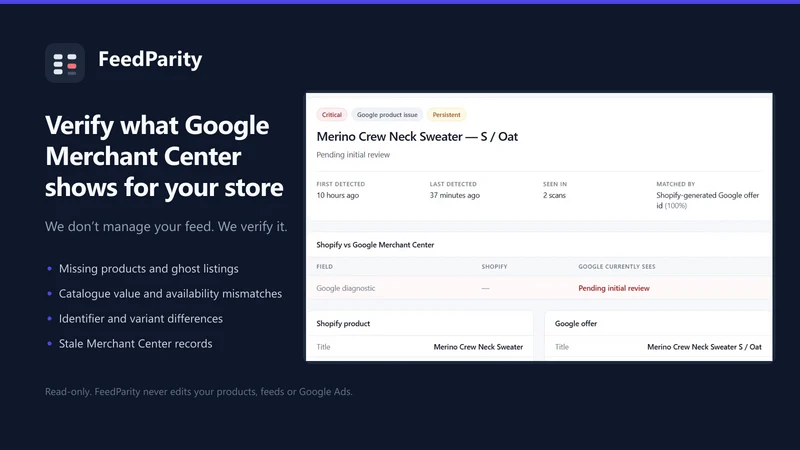Click the Shopify product card title
The height and width of the screenshot is (450, 800).
coord(343,323)
